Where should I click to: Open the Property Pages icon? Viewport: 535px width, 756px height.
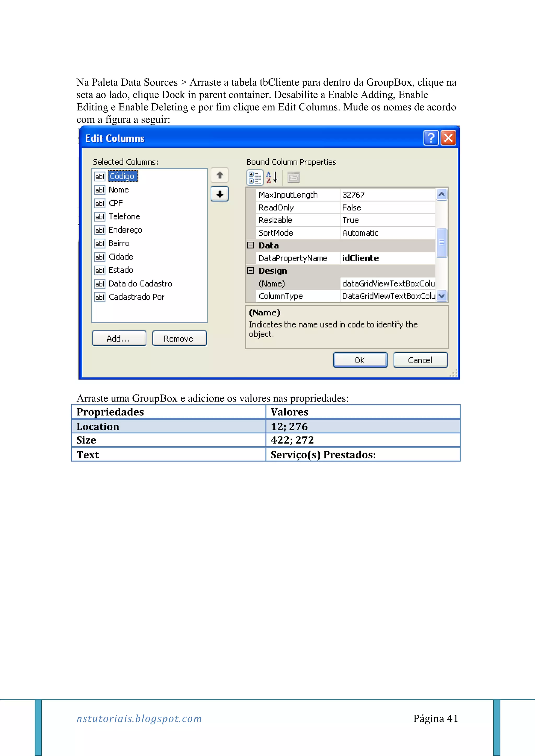[293, 178]
